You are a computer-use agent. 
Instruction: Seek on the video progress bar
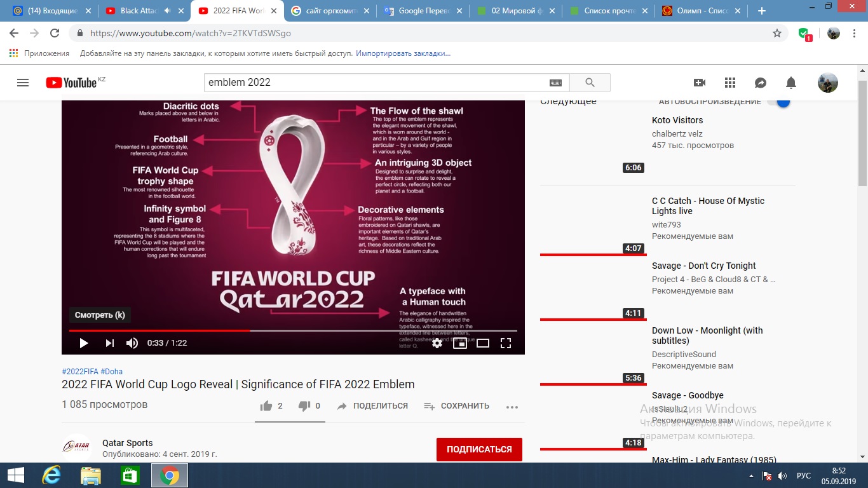[293, 330]
